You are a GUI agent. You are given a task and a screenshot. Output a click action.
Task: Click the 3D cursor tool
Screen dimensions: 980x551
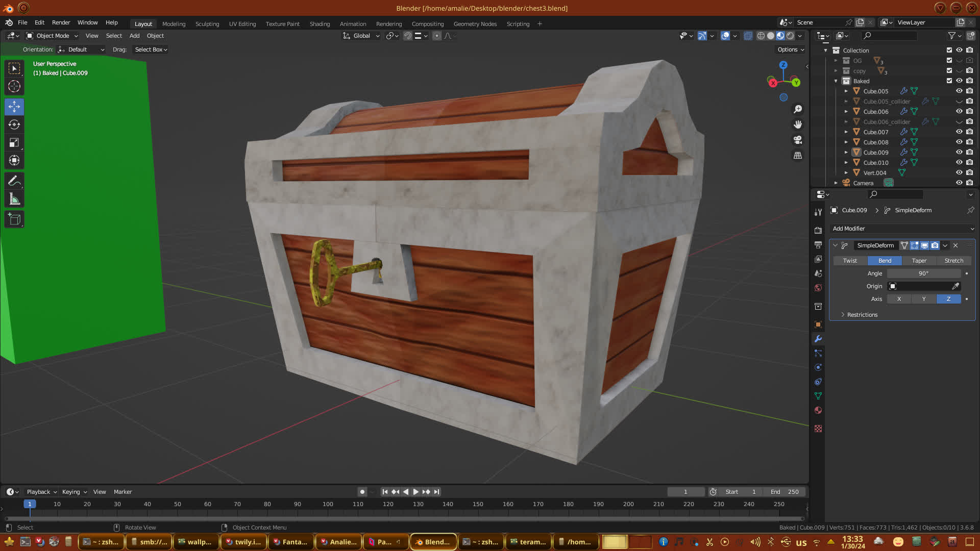click(14, 86)
